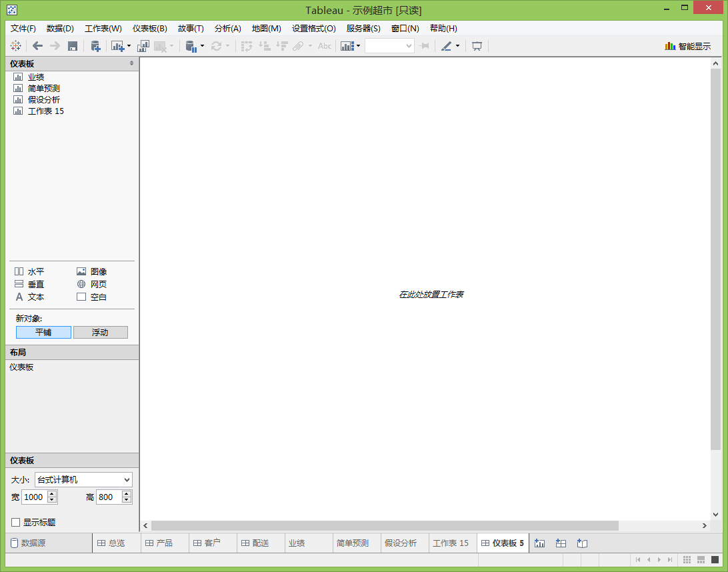Switch to the filmstrip view icon

pyautogui.click(x=701, y=559)
